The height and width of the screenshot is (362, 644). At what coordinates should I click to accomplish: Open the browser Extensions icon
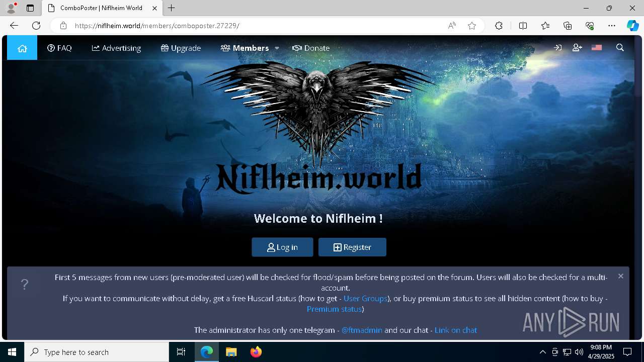pos(499,26)
